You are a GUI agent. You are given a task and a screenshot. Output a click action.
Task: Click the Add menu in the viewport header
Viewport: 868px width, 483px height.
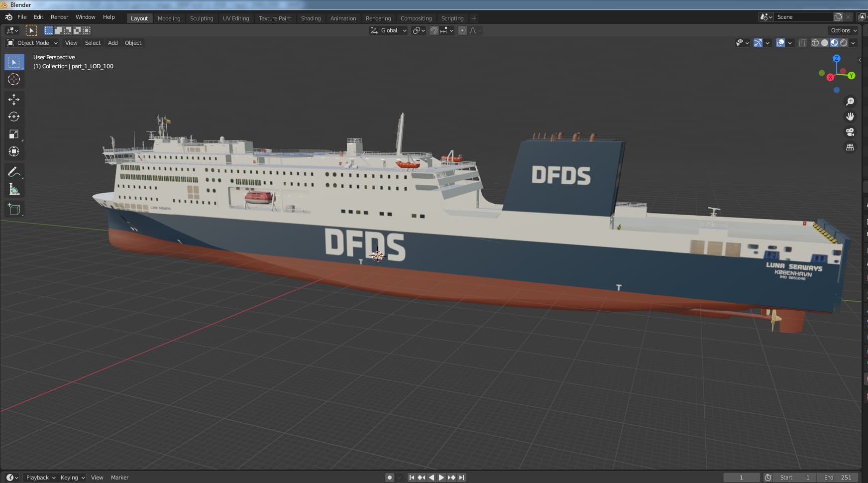click(x=113, y=43)
